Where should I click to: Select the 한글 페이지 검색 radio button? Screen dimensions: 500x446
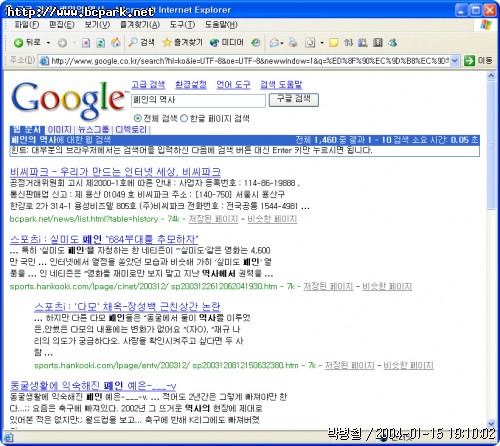pos(184,118)
